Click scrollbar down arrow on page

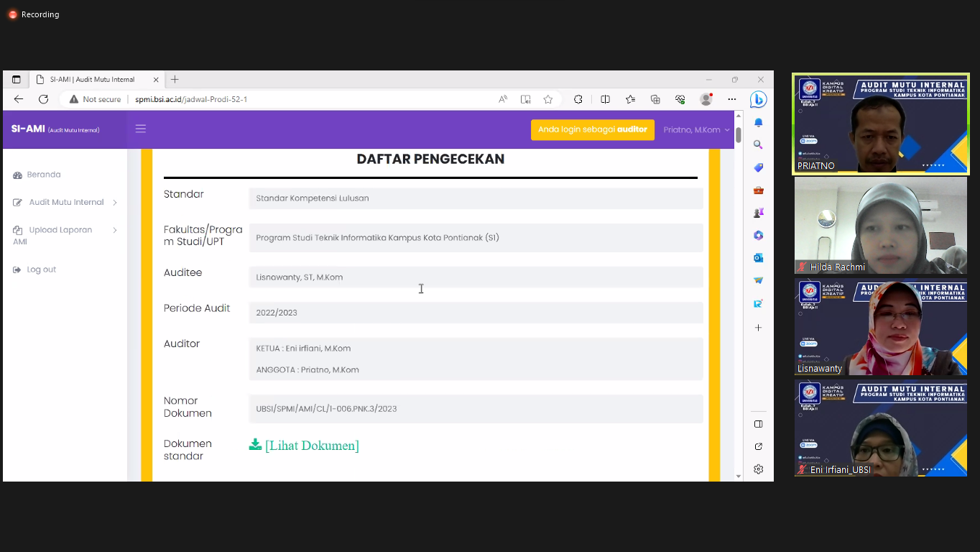[x=738, y=476]
